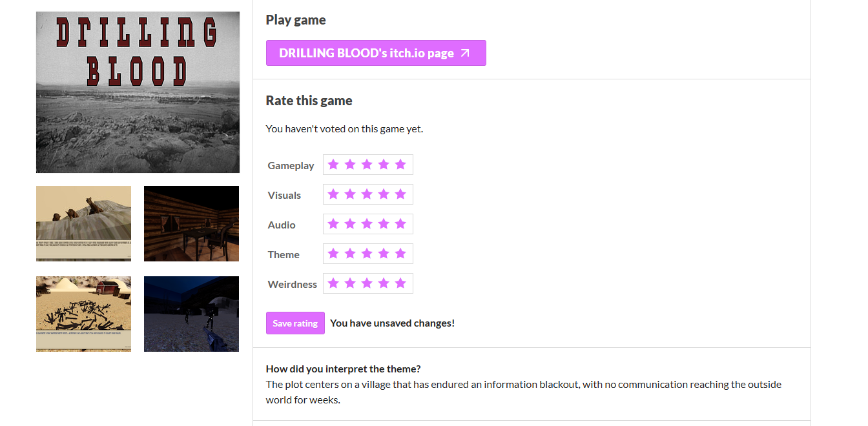
Task: Open the wooden cabin interior screenshot
Action: 191,223
